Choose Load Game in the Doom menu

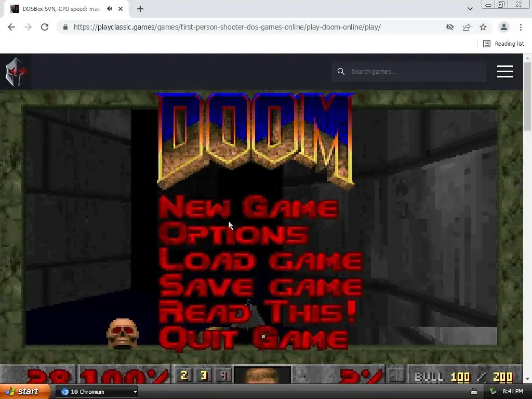(261, 260)
